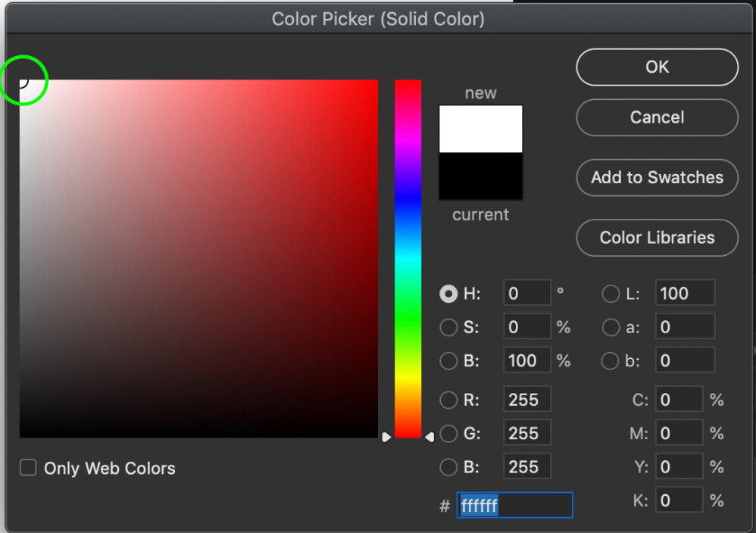Click the color picker circle marker
The image size is (756, 533).
coord(24,80)
